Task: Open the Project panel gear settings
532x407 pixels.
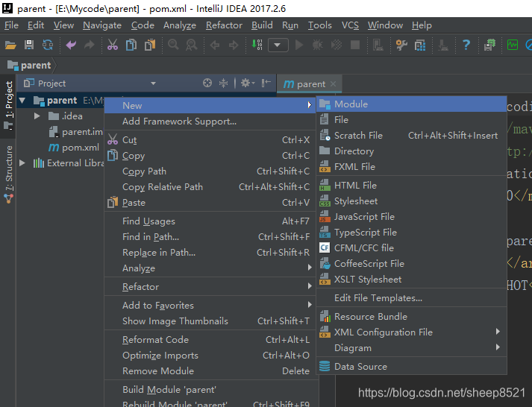Action: point(248,83)
